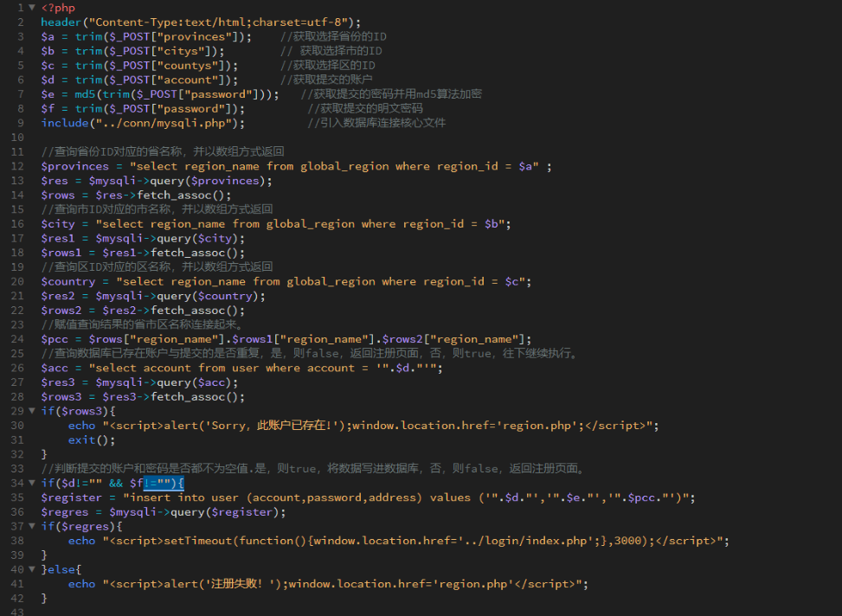This screenshot has width=842, height=616.
Task: Click the $provinces variable on line 12
Action: tap(74, 166)
